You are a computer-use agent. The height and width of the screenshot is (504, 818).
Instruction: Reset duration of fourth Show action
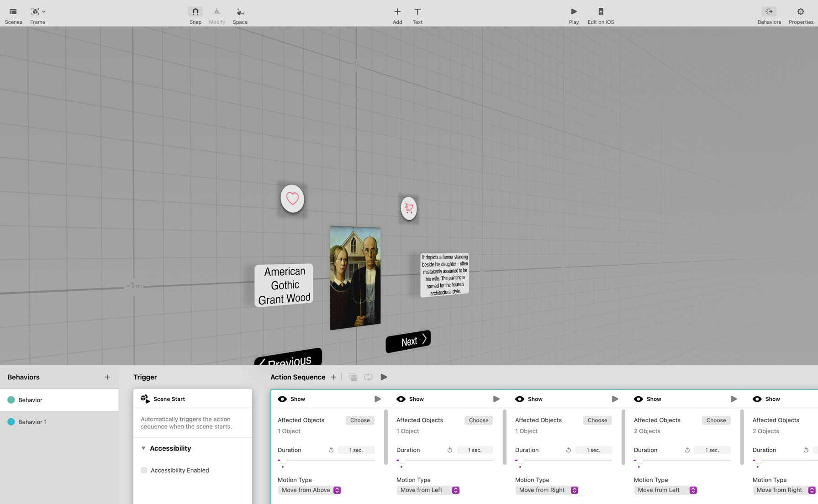click(x=687, y=450)
